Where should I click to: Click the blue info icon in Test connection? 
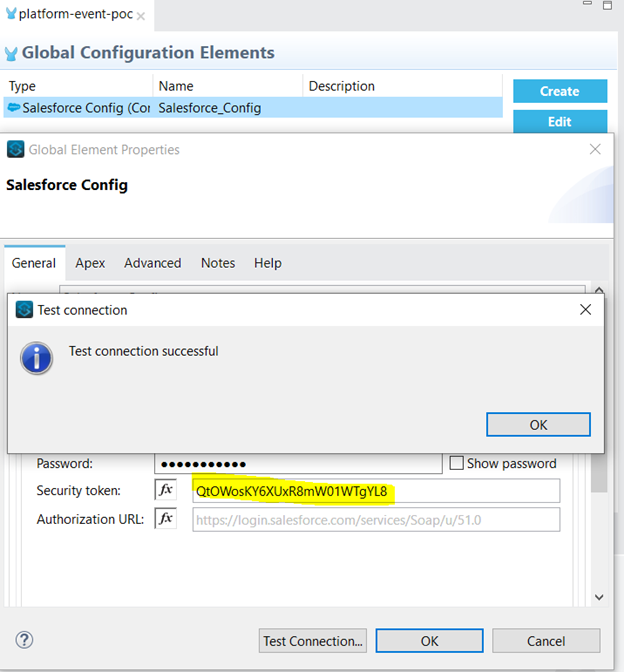36,358
